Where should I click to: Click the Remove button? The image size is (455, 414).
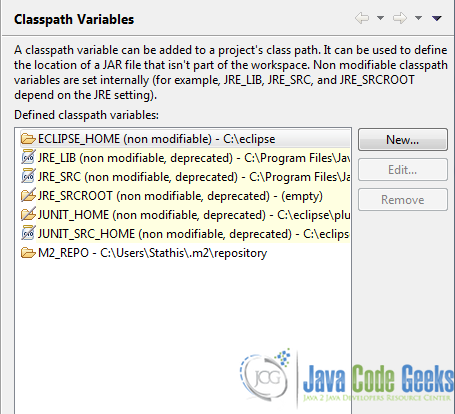403,200
